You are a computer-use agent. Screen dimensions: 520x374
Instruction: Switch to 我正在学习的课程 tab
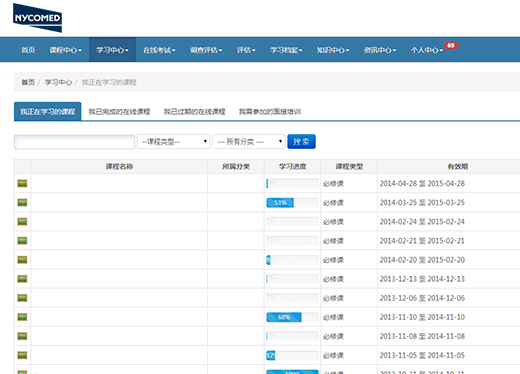tap(48, 111)
